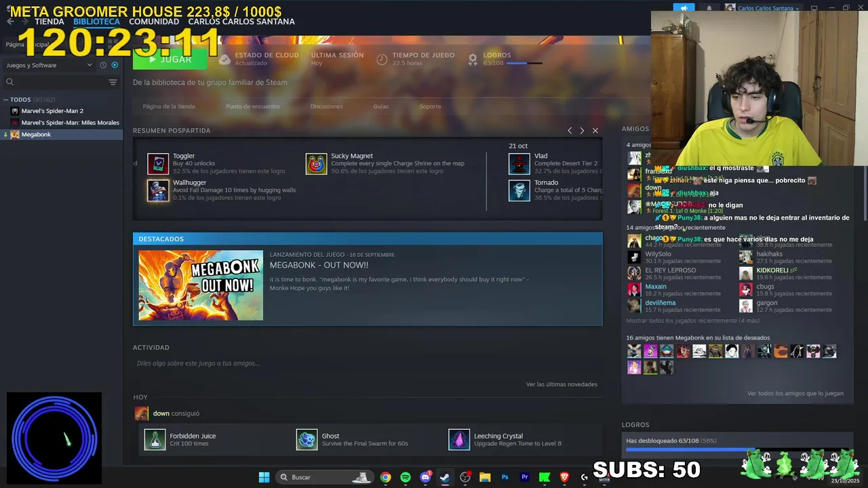
Task: Open the BIBLIOTECA menu
Action: tap(96, 21)
